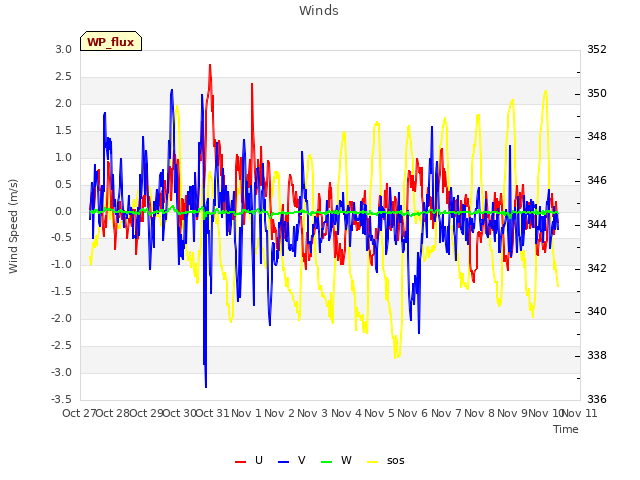Select the yellow sos legend swatch
The width and height of the screenshot is (640, 480).
click(373, 461)
